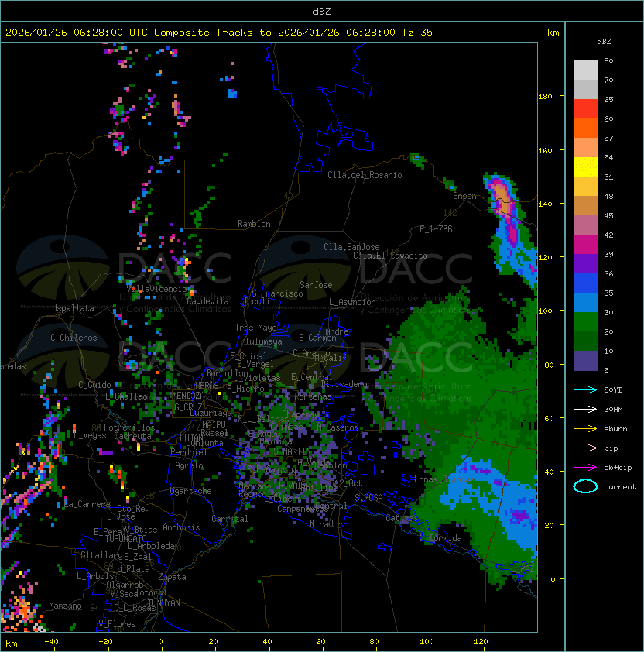Viewport: 644px width, 652px height.
Task: Click the 0 tick on horizontal axis
Action: pyautogui.click(x=160, y=642)
